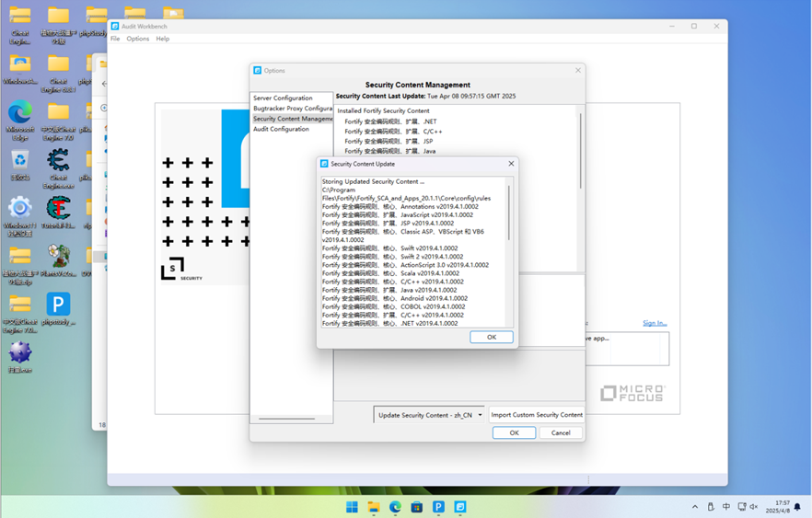Image resolution: width=812 pixels, height=518 pixels.
Task: Open the notification bell in the tray
Action: 797,507
